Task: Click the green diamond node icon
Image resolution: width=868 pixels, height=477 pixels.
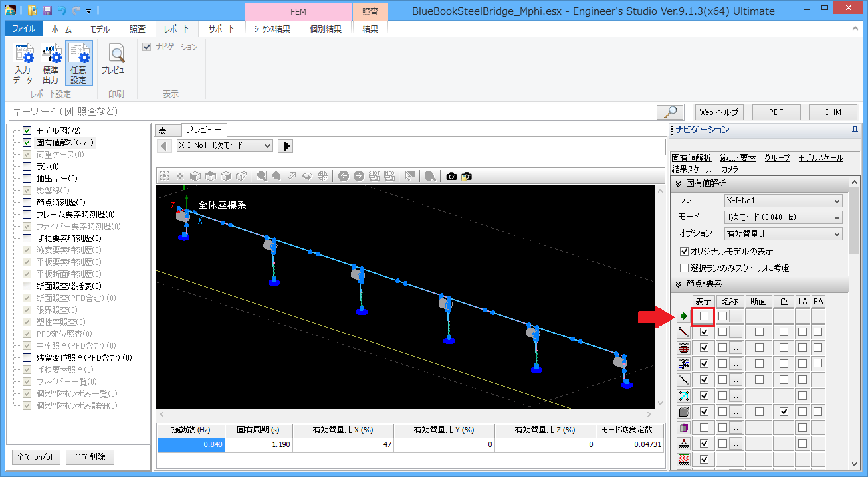Action: 683,316
